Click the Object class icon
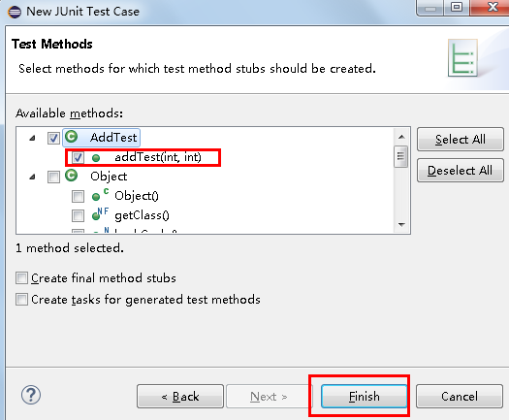The width and height of the screenshot is (509, 420). [71, 176]
